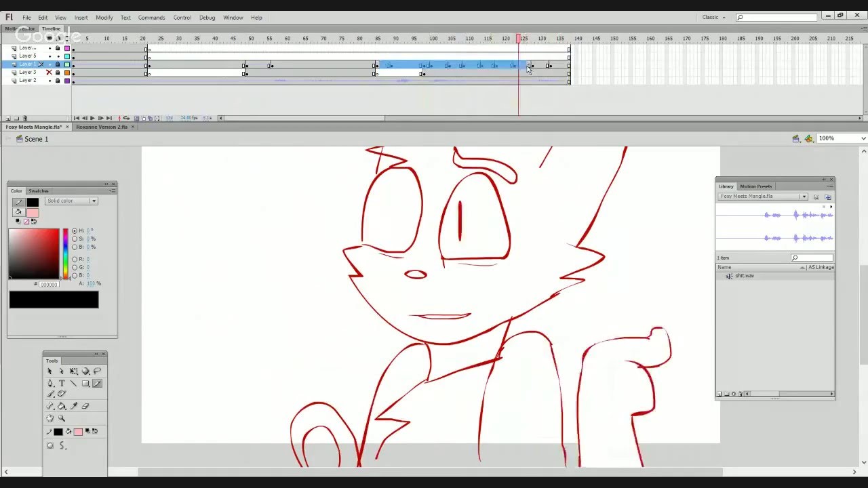The image size is (868, 488).
Task: Select the Line tool
Action: pyautogui.click(x=73, y=383)
